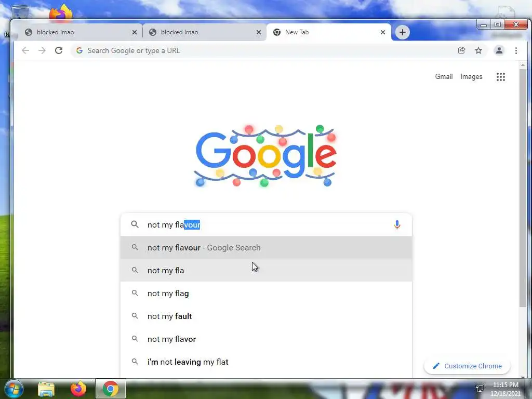Click the Google holiday lights doodle
532x399 pixels.
pos(265,156)
